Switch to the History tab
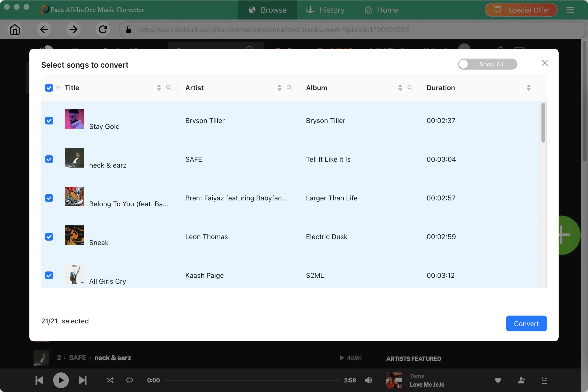 (x=326, y=10)
